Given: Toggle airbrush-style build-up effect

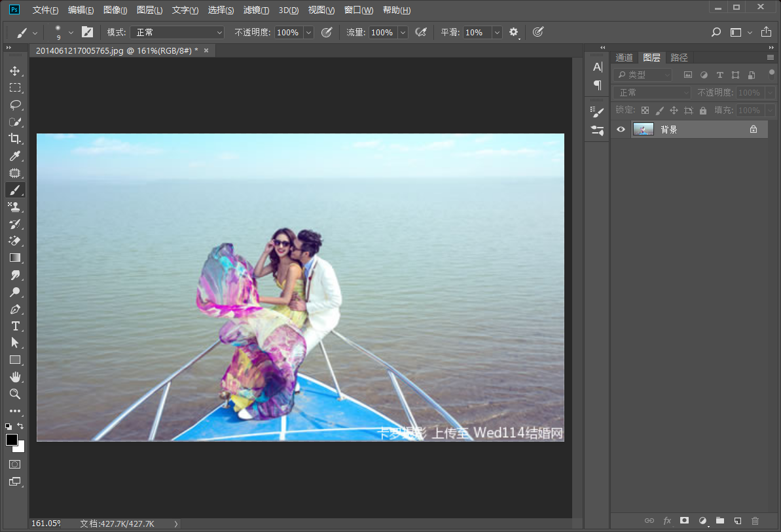Looking at the screenshot, I should click(x=421, y=32).
